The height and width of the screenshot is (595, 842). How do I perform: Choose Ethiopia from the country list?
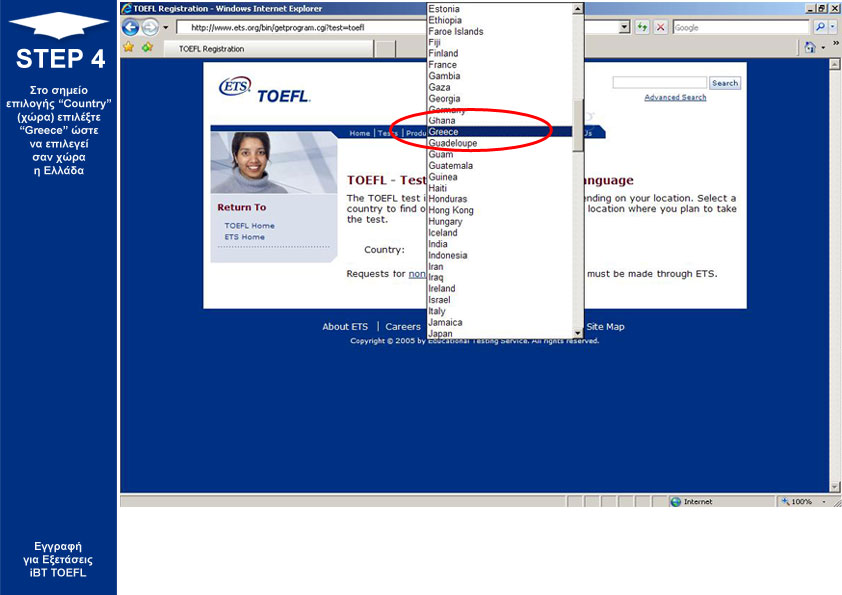point(499,20)
